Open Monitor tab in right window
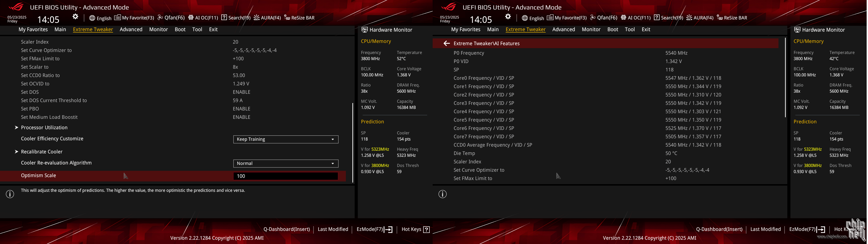868x244 pixels. point(591,29)
